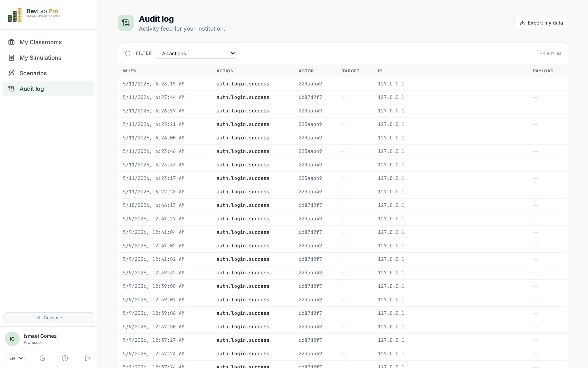
Task: Toggle dark mode with moon icon
Action: pyautogui.click(x=42, y=358)
